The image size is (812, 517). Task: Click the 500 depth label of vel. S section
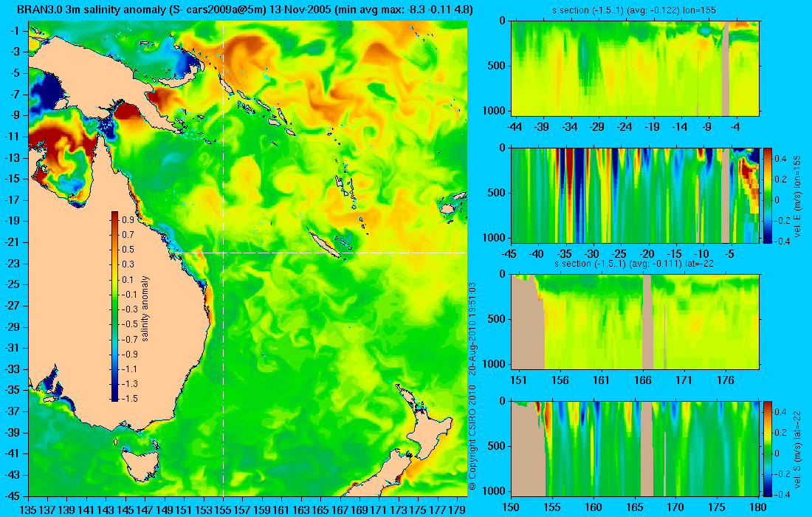point(497,446)
